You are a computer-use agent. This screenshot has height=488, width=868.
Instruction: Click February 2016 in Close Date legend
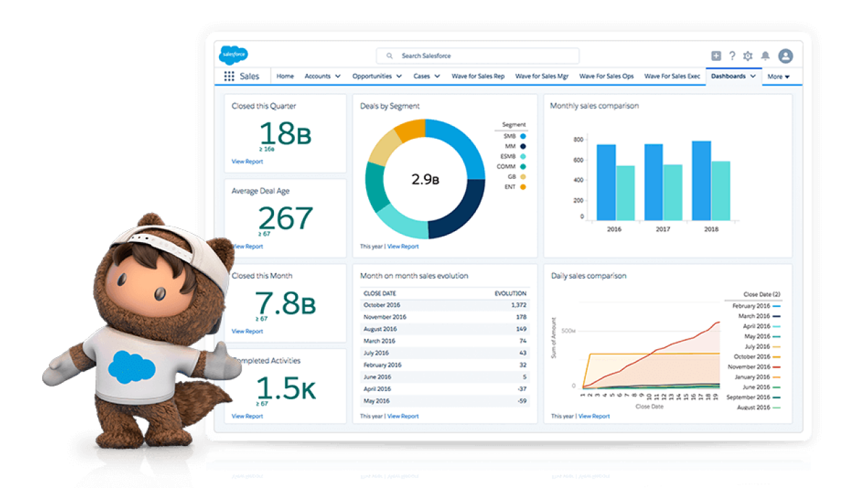point(756,306)
